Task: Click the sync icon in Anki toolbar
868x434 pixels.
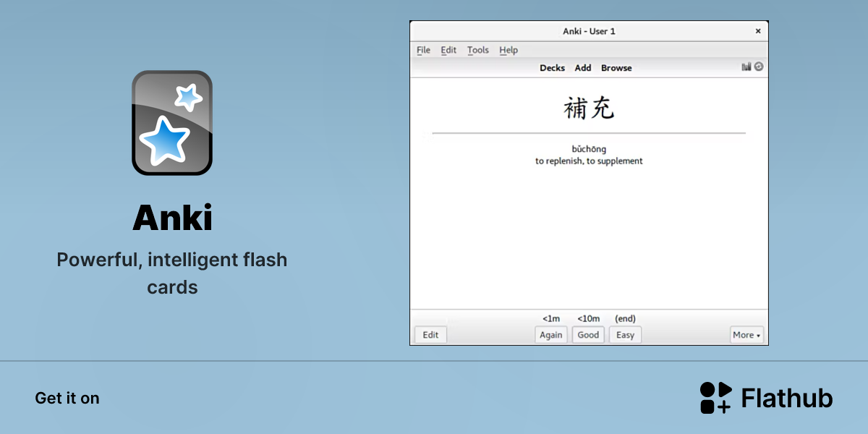Action: coord(759,67)
